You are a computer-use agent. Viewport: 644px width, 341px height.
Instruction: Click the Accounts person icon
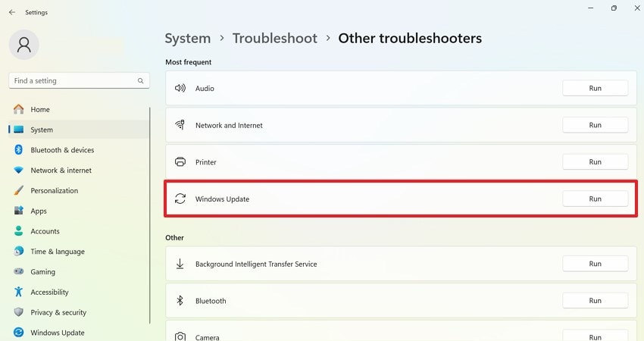tap(18, 231)
